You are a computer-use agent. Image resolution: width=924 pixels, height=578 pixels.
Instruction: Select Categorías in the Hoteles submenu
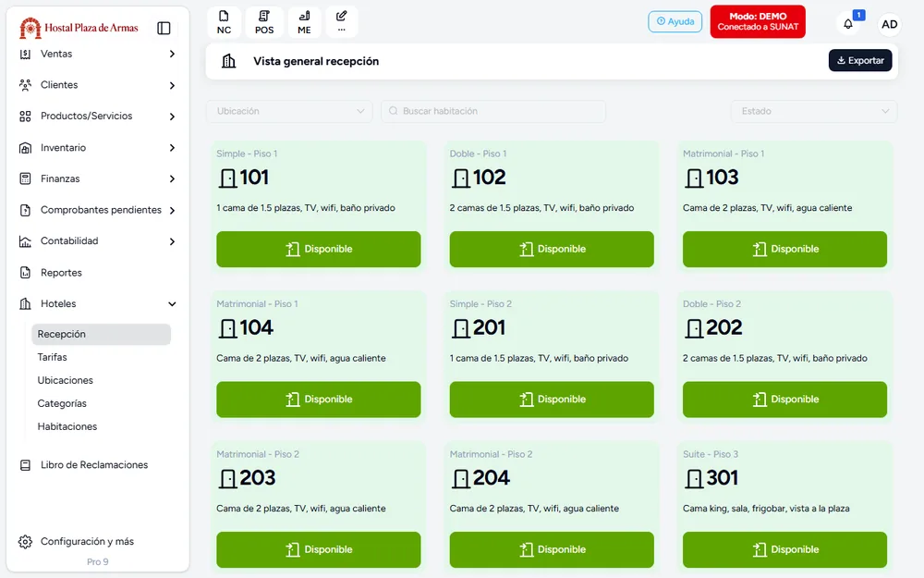pyautogui.click(x=62, y=403)
